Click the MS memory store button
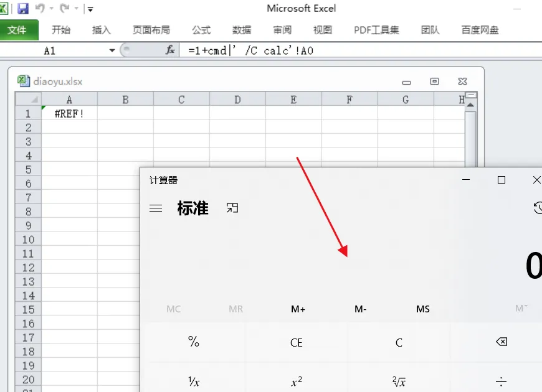 pyautogui.click(x=423, y=309)
